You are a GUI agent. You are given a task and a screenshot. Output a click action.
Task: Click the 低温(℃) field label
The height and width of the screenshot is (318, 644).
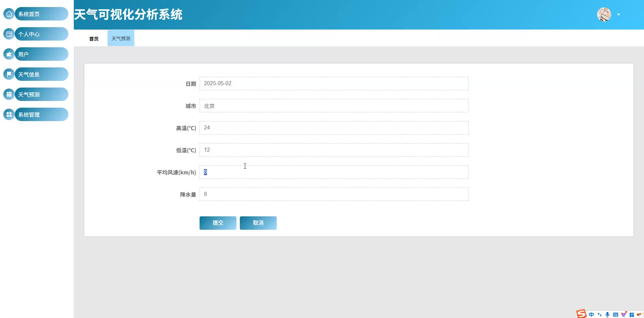[x=186, y=150]
